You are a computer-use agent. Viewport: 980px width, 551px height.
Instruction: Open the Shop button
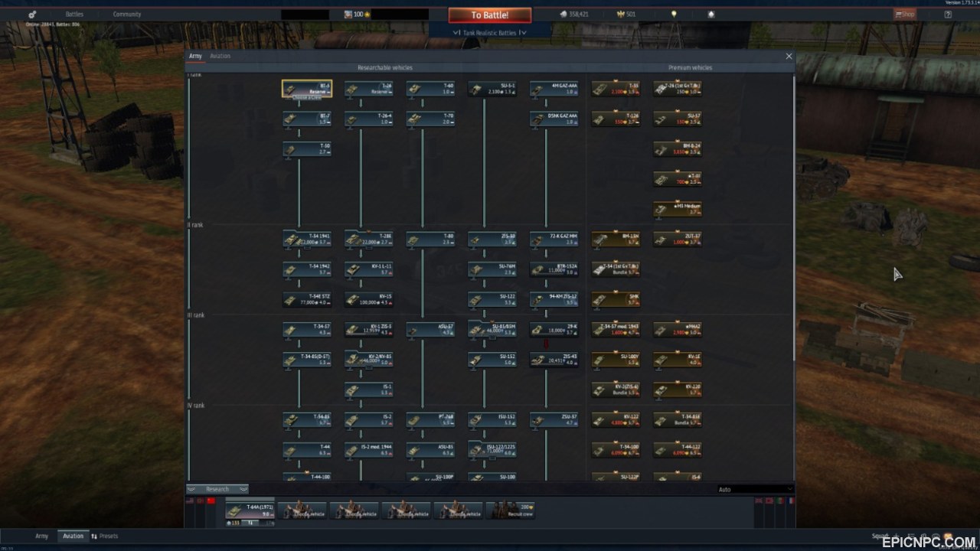coord(905,14)
